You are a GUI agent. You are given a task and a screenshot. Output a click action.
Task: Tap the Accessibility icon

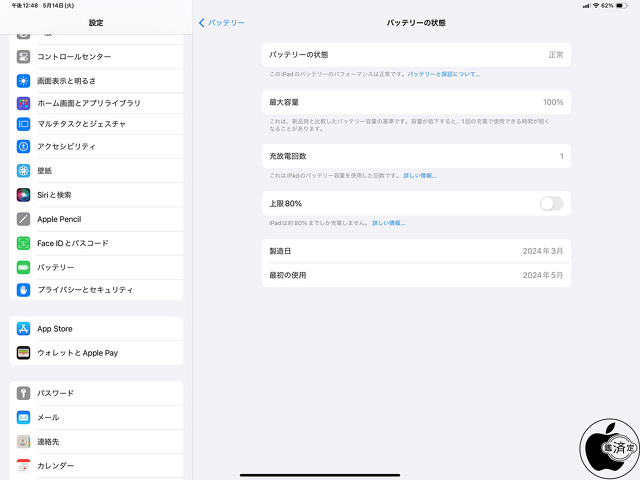[x=23, y=146]
